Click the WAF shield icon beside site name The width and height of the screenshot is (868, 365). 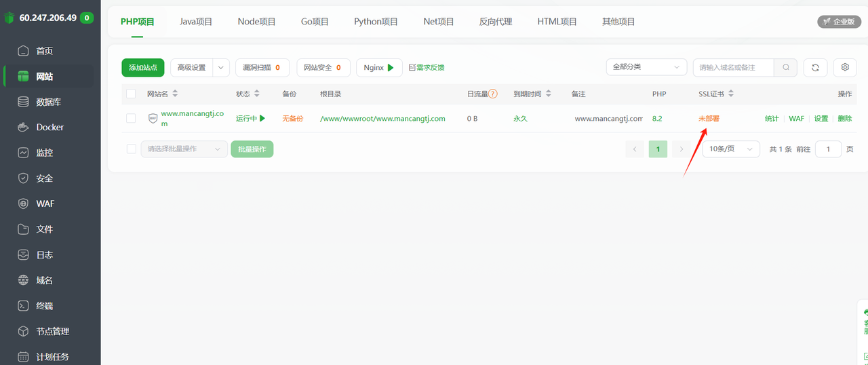(153, 119)
